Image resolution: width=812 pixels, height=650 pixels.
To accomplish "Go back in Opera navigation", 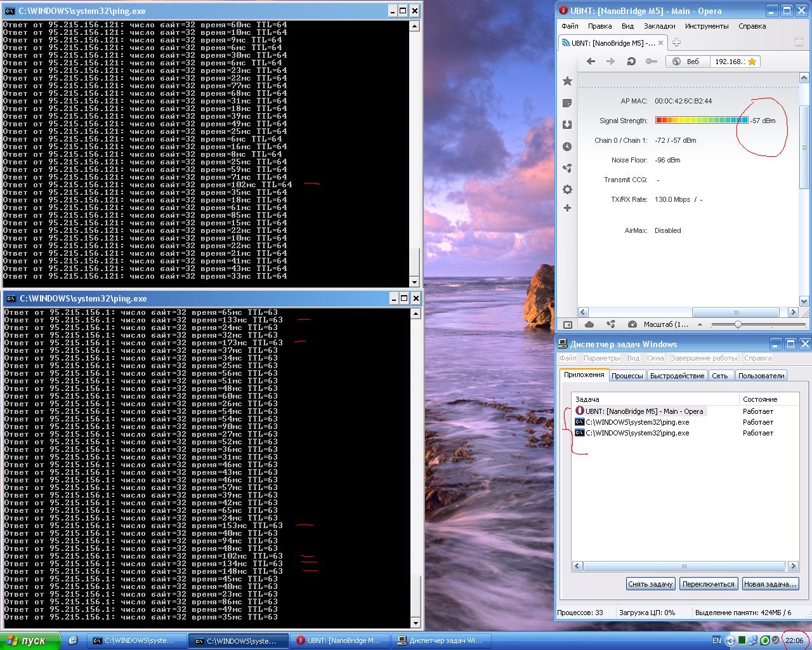I will coord(591,62).
